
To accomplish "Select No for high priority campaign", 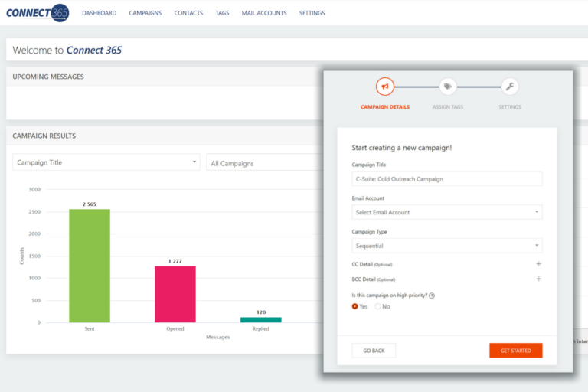I will (x=378, y=306).
